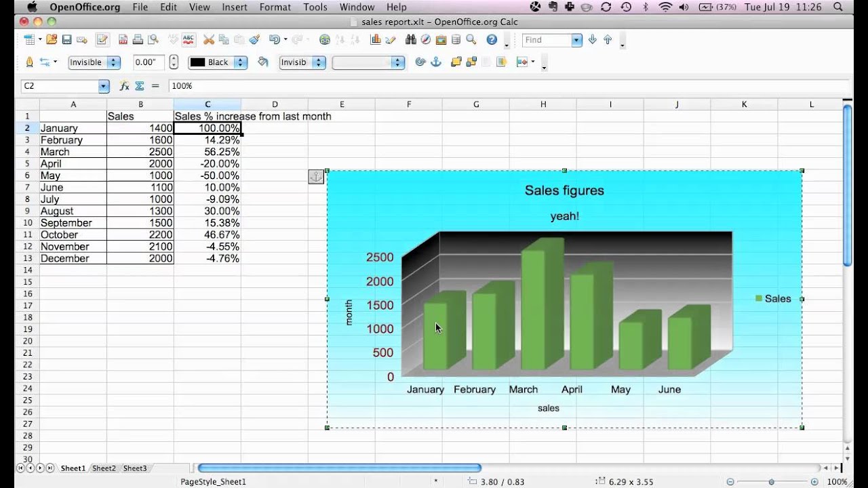This screenshot has width=868, height=488.
Task: Expand the New document dropdown arrow
Action: 40,40
